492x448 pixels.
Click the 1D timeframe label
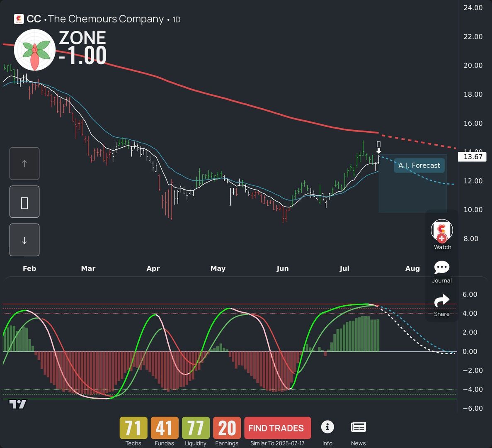coord(177,20)
